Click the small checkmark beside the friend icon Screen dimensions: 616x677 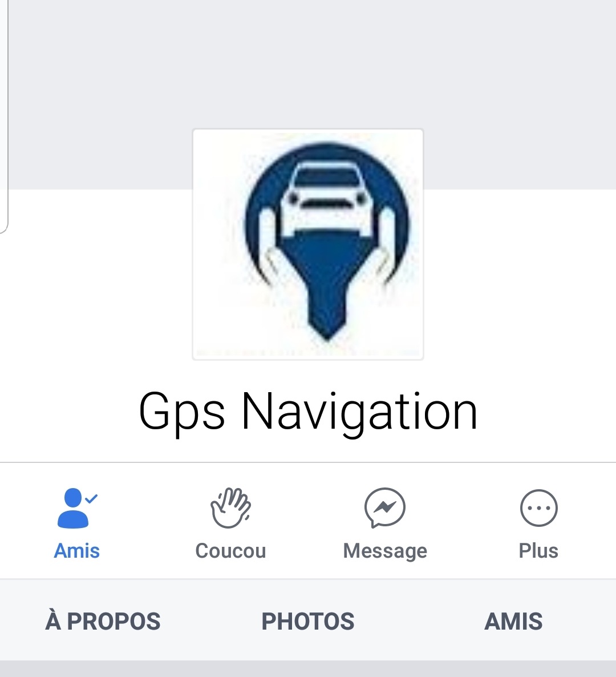click(x=91, y=499)
